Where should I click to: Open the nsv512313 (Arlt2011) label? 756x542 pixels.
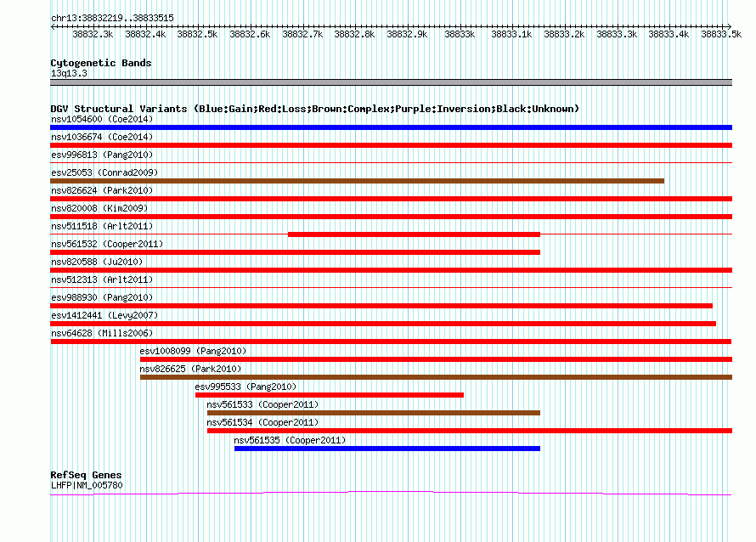tap(102, 279)
